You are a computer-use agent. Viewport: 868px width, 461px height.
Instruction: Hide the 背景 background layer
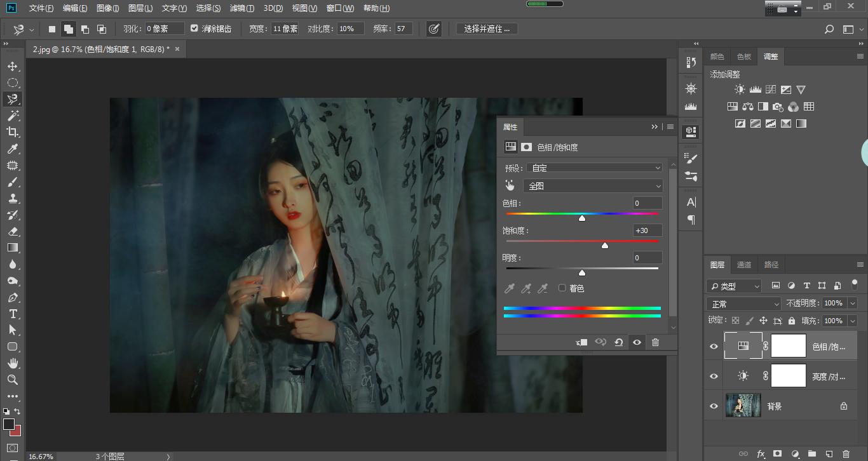[713, 406]
